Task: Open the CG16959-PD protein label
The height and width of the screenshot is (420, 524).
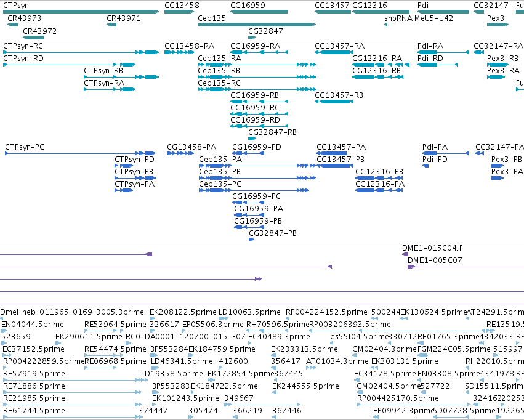Action: [257, 147]
